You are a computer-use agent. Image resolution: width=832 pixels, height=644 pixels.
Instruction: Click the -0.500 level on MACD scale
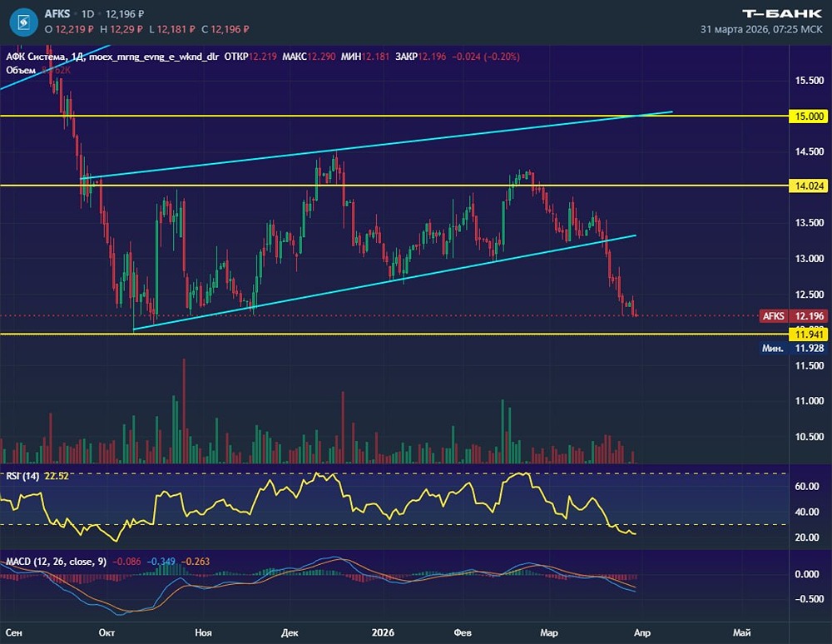809,600
